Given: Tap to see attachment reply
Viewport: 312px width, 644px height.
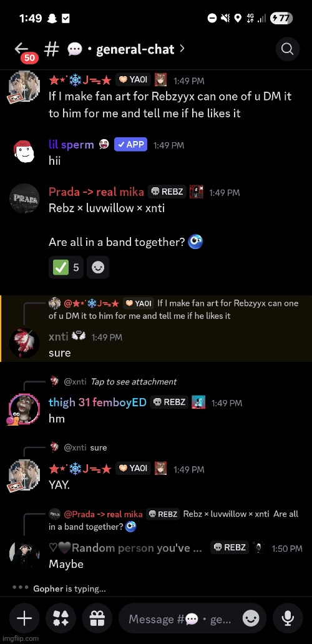Looking at the screenshot, I should coord(134,381).
